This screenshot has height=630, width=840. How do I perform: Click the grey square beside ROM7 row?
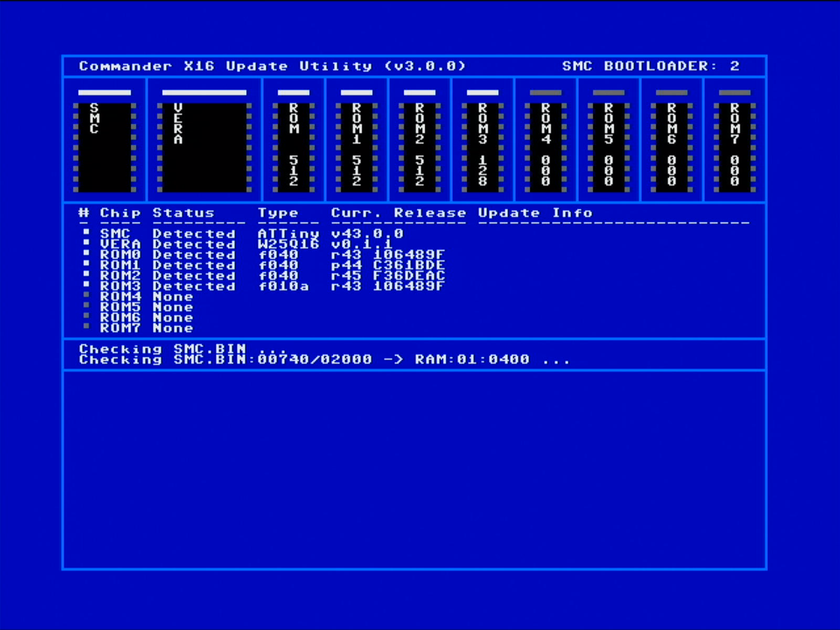coord(86,326)
